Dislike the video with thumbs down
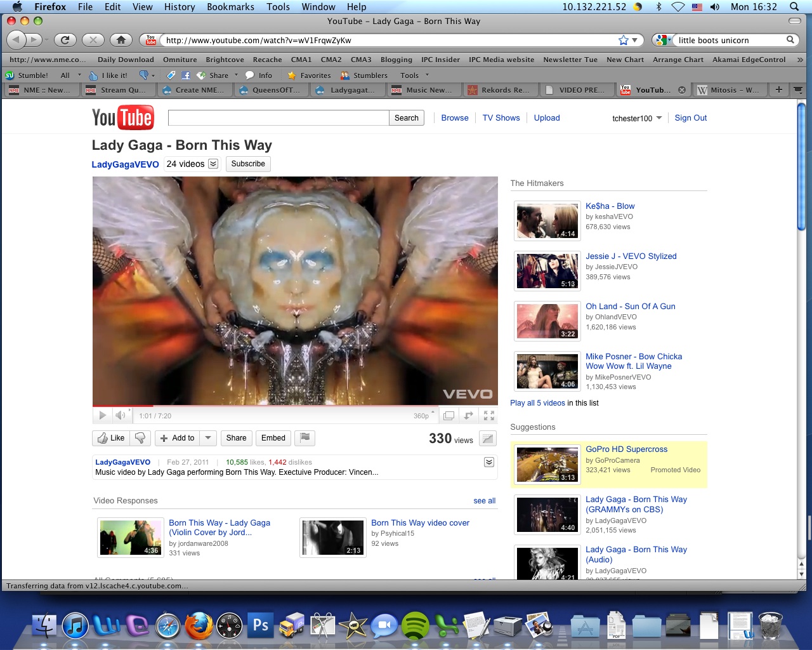The height and width of the screenshot is (650, 812). coord(140,438)
